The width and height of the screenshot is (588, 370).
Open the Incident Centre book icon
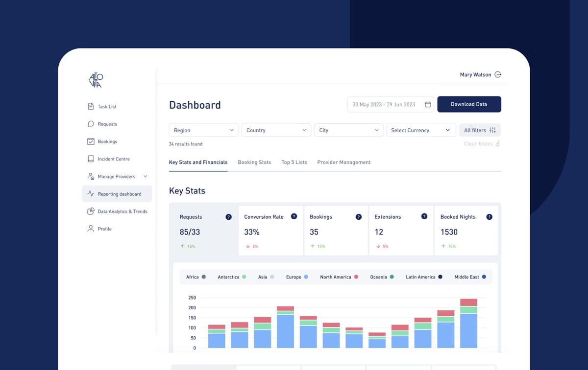click(91, 159)
